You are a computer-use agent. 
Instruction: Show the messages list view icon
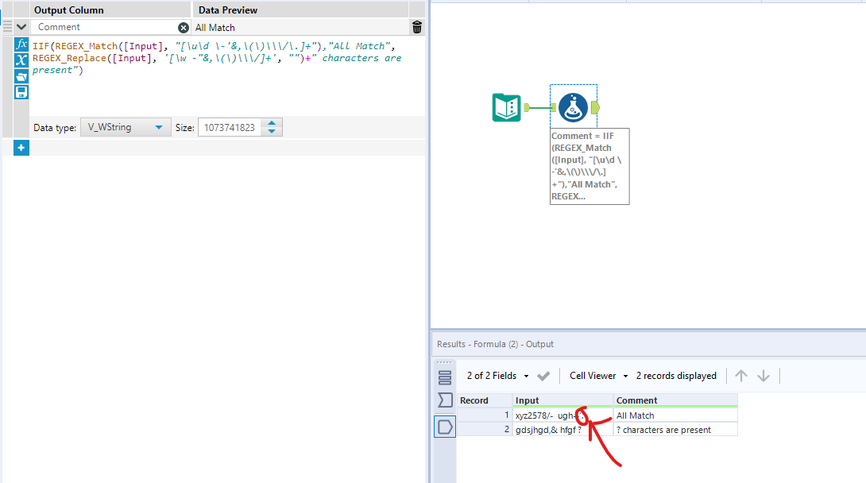[x=445, y=378]
